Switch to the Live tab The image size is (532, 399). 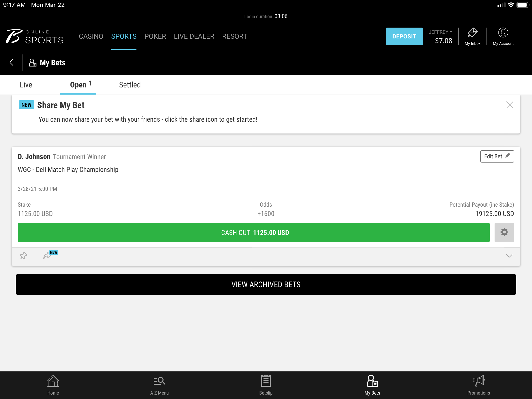(26, 85)
